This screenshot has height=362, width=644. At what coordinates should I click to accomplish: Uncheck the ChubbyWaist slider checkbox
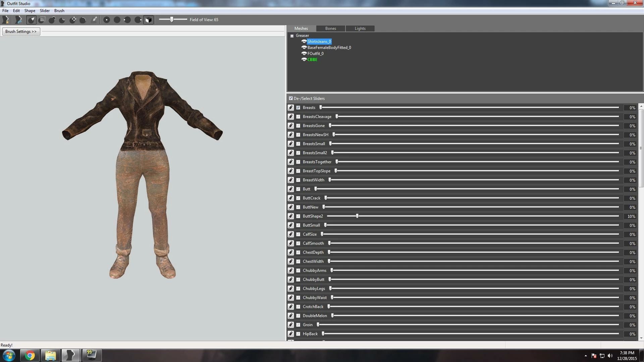point(298,298)
